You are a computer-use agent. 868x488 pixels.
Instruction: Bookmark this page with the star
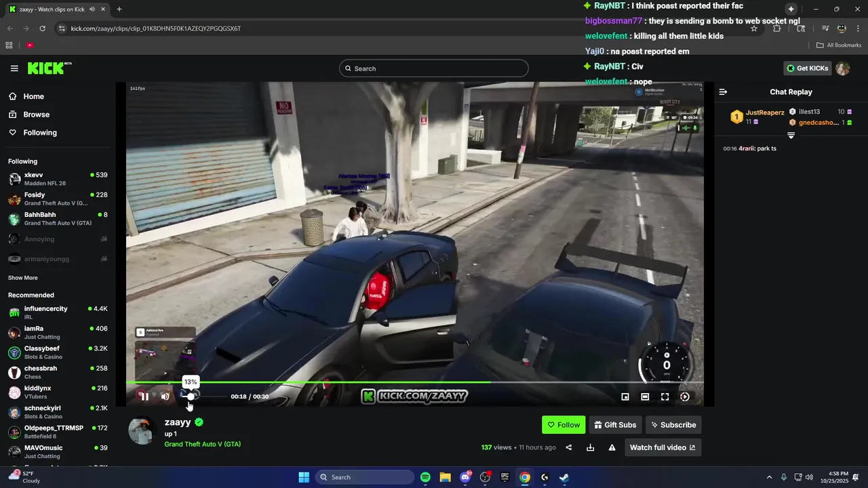click(x=753, y=28)
